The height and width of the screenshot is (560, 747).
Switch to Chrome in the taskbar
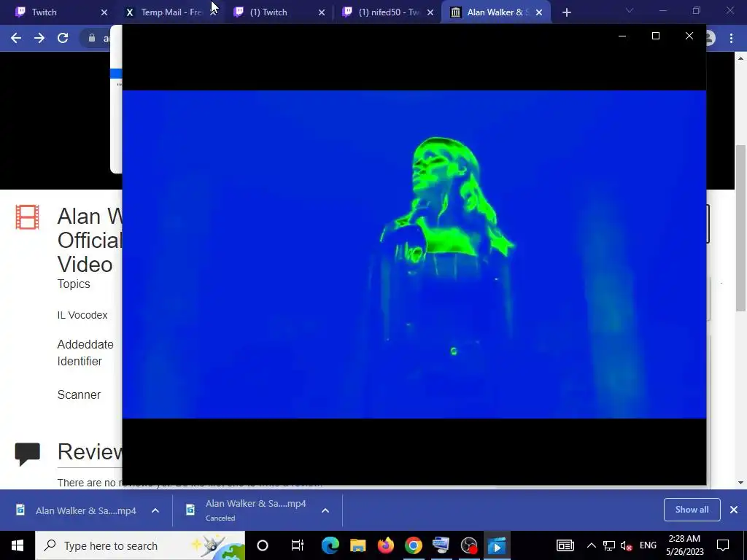pyautogui.click(x=414, y=545)
